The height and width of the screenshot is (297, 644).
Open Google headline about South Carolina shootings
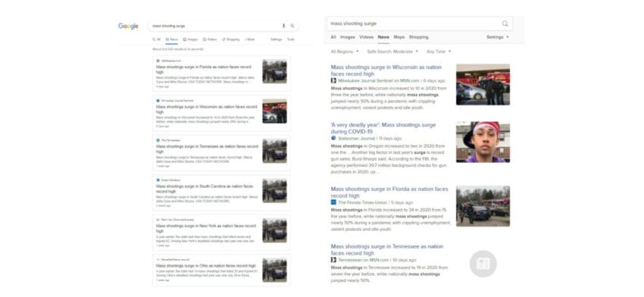(x=205, y=189)
